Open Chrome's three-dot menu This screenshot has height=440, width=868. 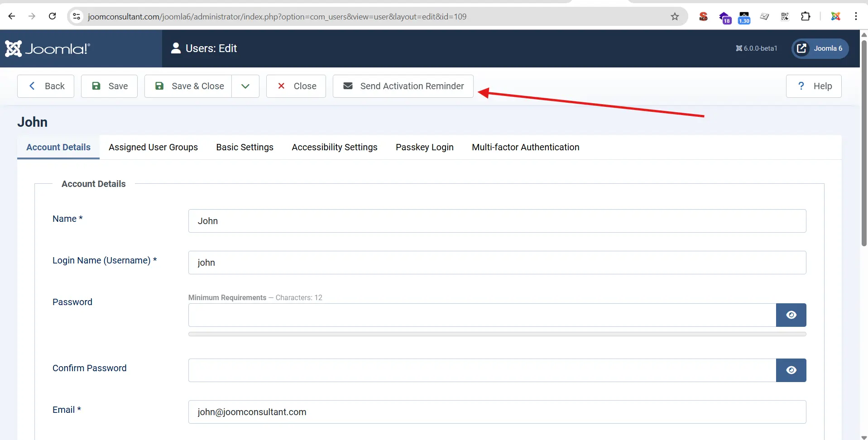856,17
